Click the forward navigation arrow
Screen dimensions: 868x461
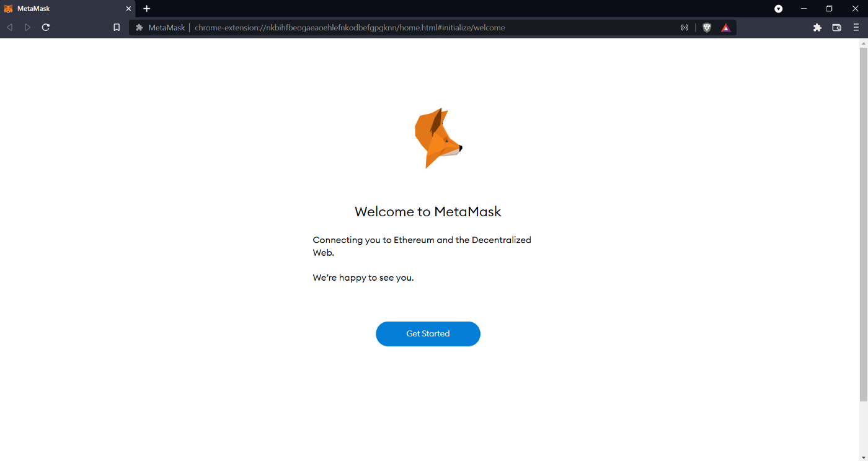27,27
